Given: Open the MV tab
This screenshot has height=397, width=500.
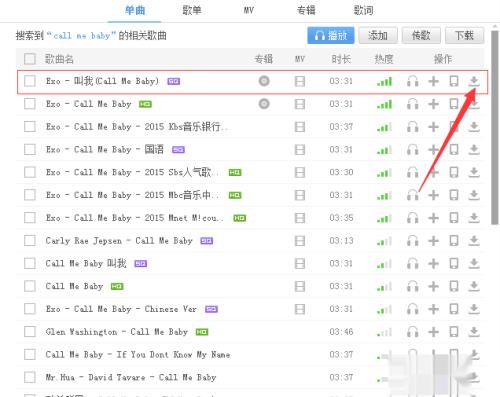Looking at the screenshot, I should coord(249,11).
